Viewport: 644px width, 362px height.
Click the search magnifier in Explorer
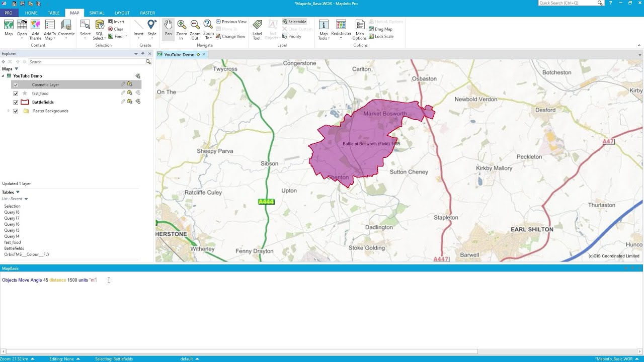(148, 62)
